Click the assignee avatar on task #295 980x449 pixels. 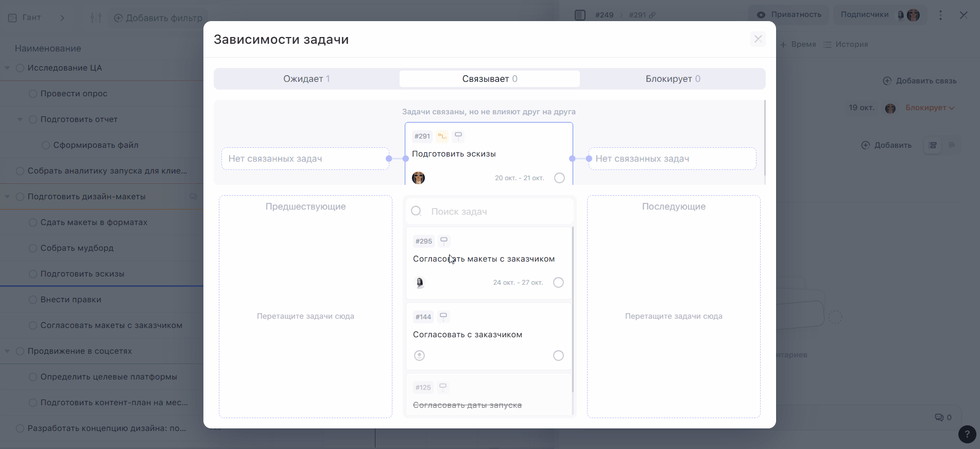coord(420,283)
